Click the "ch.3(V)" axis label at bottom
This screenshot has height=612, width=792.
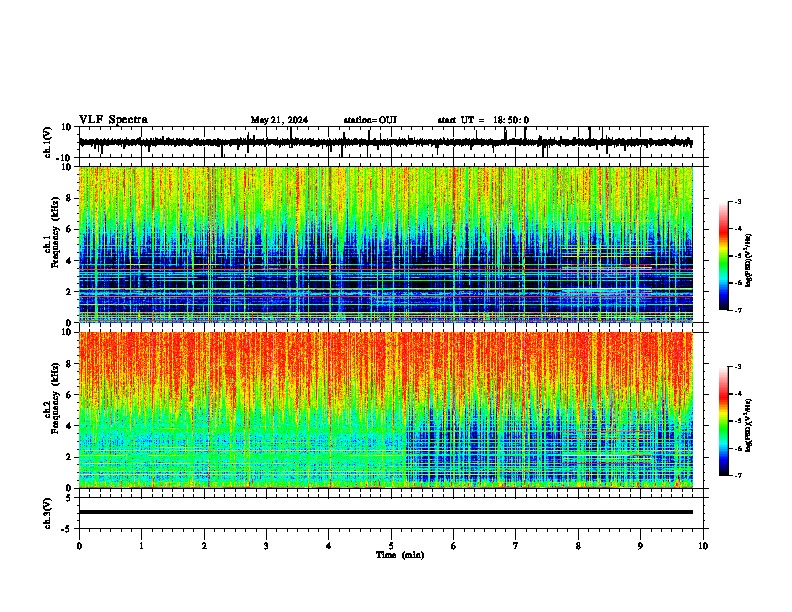click(48, 513)
